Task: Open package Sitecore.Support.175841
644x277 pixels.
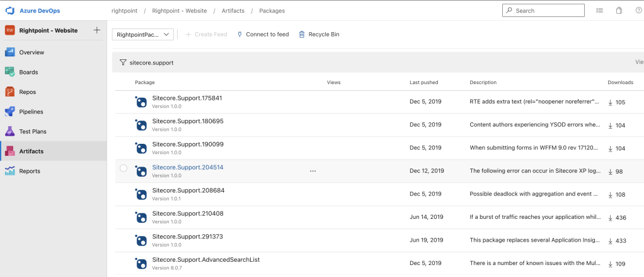Action: [x=187, y=98]
